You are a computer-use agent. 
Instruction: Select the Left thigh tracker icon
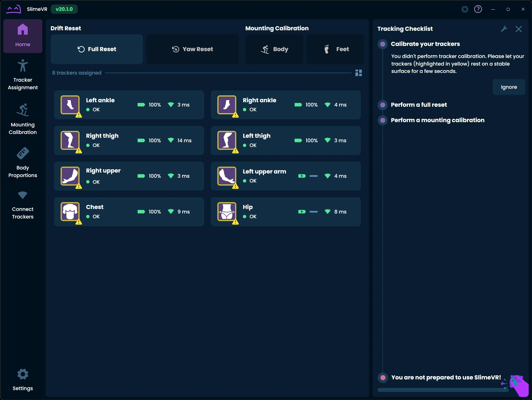[x=227, y=140]
